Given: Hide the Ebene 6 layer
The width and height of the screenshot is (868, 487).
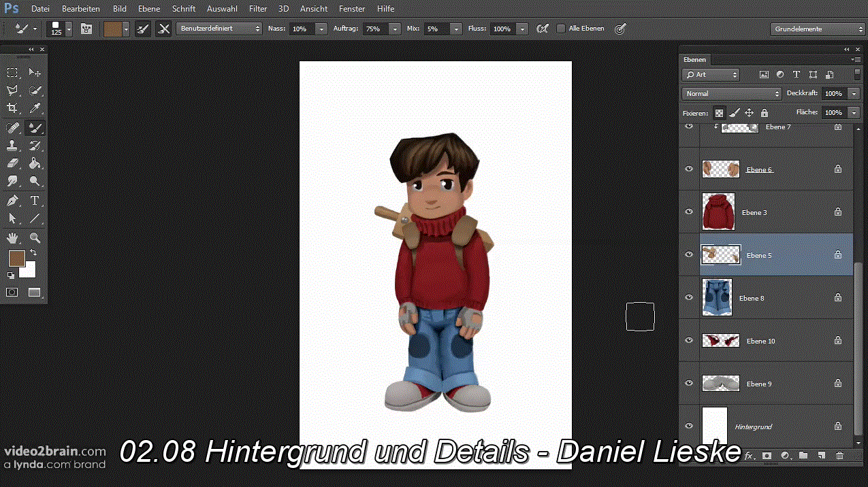Looking at the screenshot, I should 689,169.
